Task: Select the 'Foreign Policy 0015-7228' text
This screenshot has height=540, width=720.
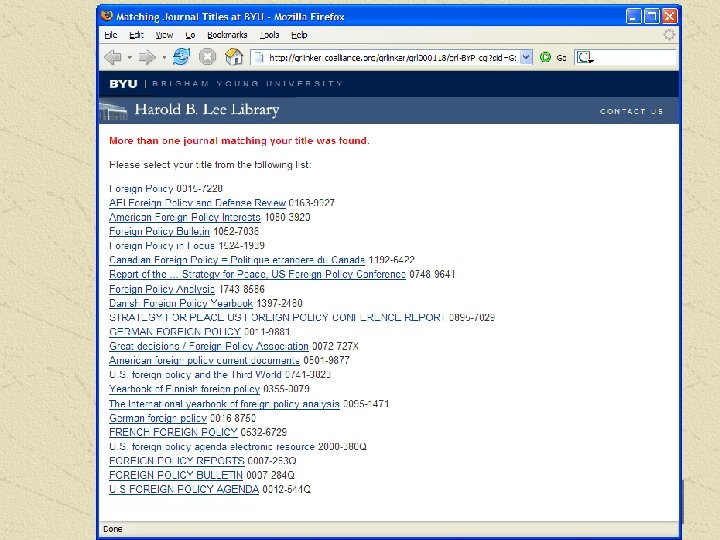Action: click(x=166, y=188)
